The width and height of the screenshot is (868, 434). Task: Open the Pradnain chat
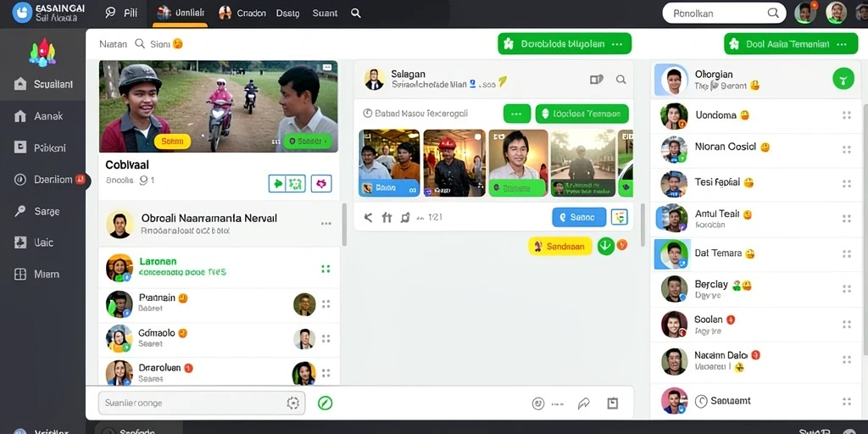[x=220, y=304]
